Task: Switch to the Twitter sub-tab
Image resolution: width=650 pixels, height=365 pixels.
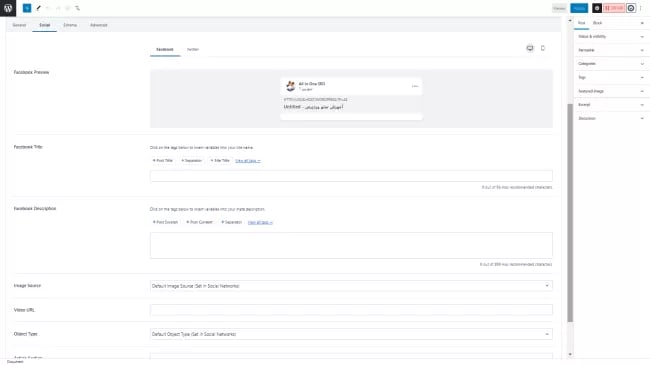Action: point(193,49)
